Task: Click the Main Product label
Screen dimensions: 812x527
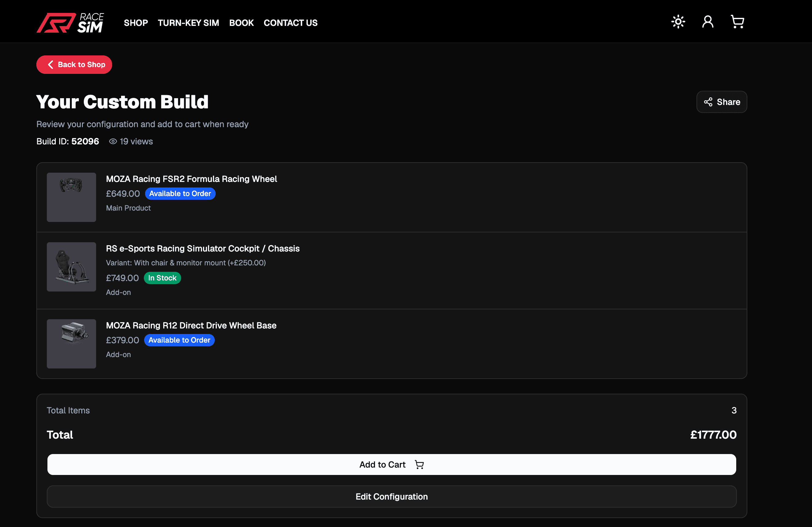Action: click(x=128, y=208)
